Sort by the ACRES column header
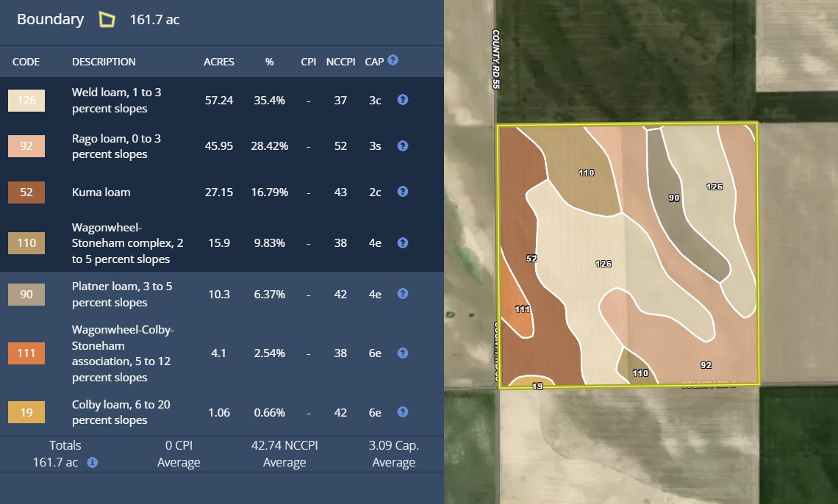This screenshot has height=504, width=838. [218, 62]
